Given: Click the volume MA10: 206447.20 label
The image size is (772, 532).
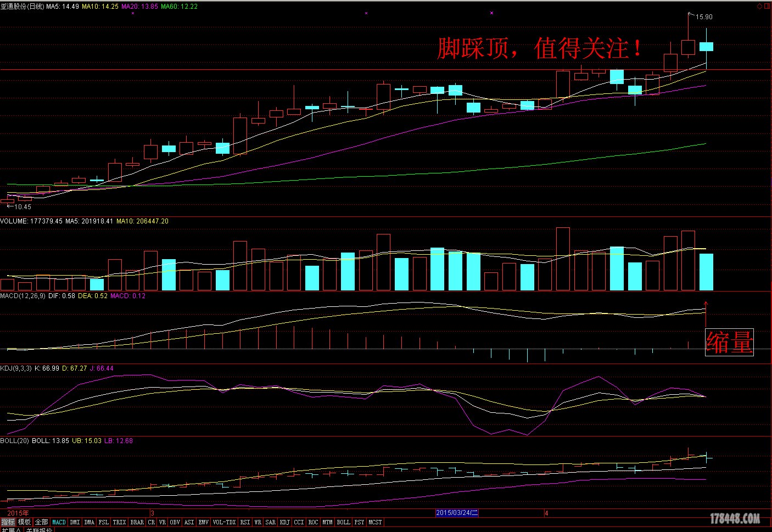Looking at the screenshot, I should [x=142, y=221].
